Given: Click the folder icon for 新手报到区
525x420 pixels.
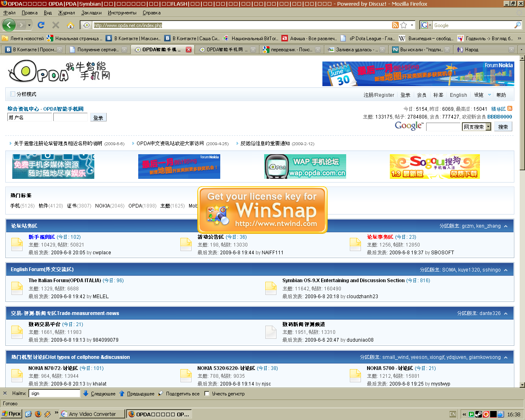Looking at the screenshot, I should click(x=17, y=244).
